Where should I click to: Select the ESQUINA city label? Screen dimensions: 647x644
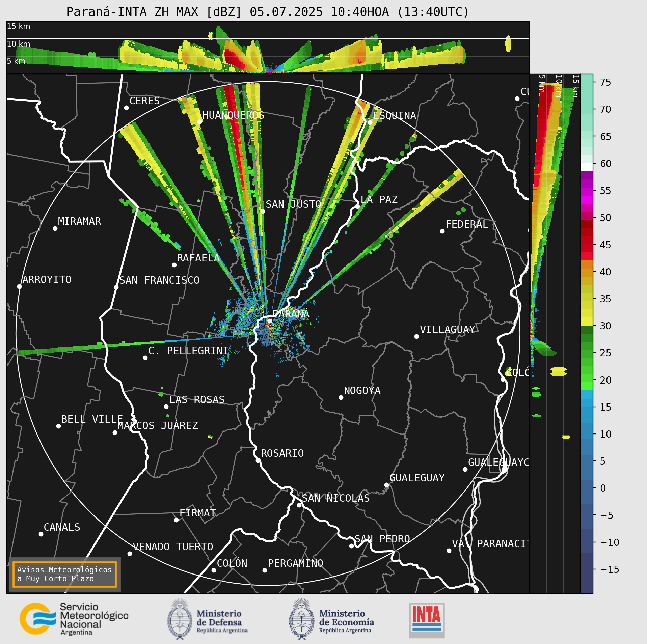tap(395, 115)
